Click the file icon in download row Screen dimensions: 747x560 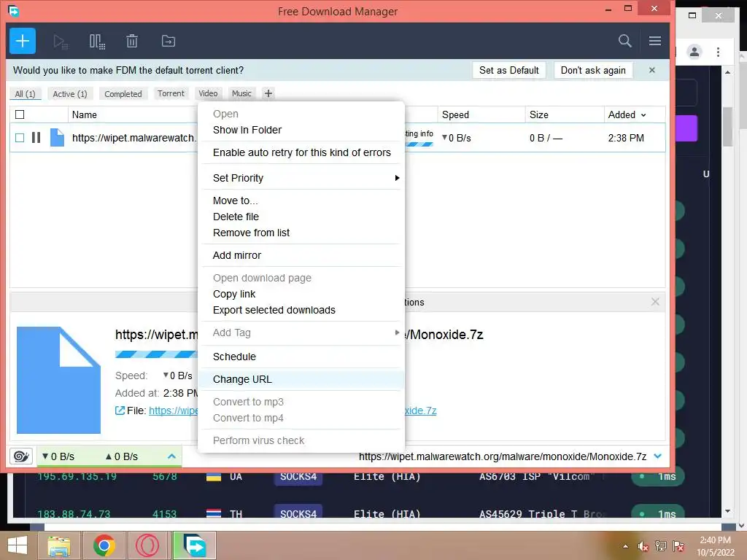coord(57,138)
